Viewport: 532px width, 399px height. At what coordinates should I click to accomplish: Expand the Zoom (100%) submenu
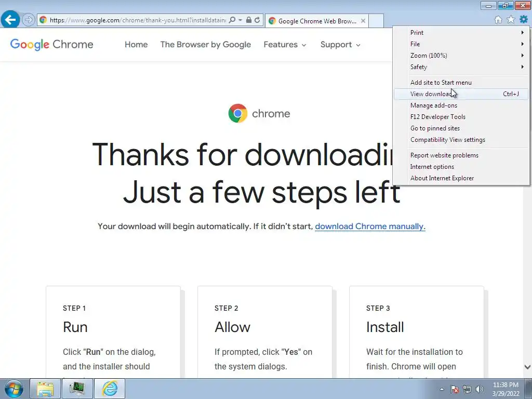[x=461, y=55]
